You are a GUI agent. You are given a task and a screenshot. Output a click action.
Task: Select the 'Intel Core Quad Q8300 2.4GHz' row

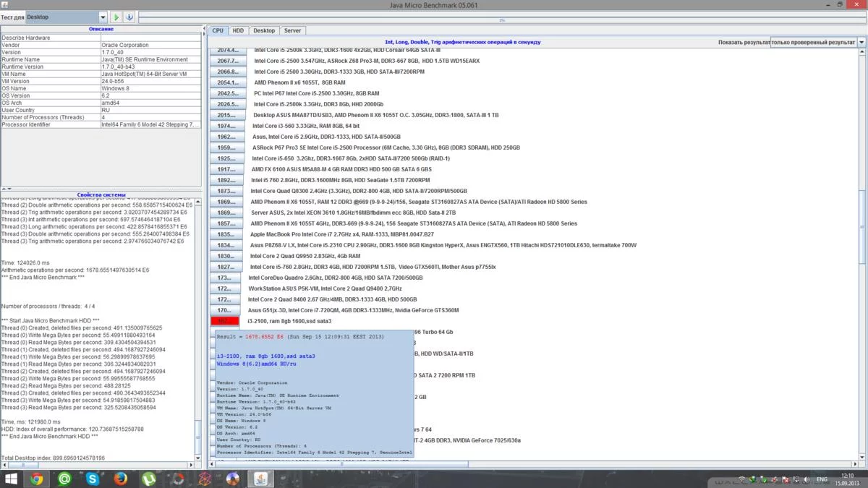pos(359,191)
